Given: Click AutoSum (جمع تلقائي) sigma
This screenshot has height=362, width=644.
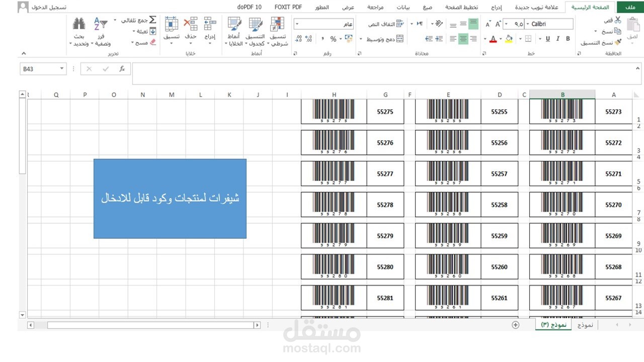Looking at the screenshot, I should point(153,20).
